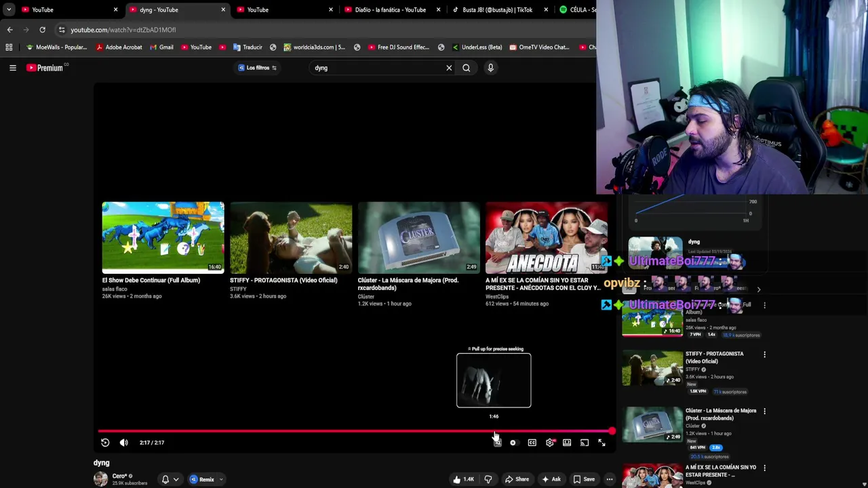Start voice search with the microphone

[490, 68]
